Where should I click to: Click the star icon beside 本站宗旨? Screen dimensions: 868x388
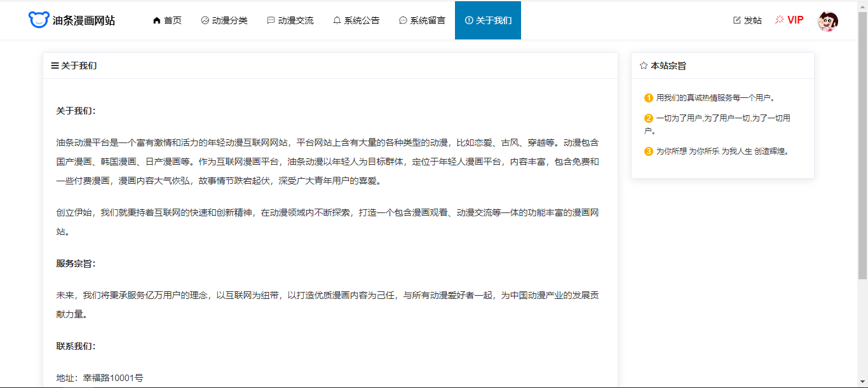(644, 66)
